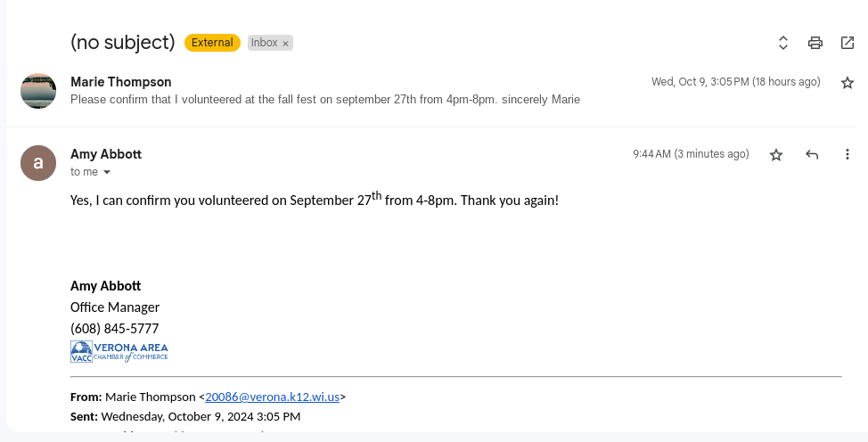
Task: Open more options for Amy's message
Action: (x=848, y=155)
